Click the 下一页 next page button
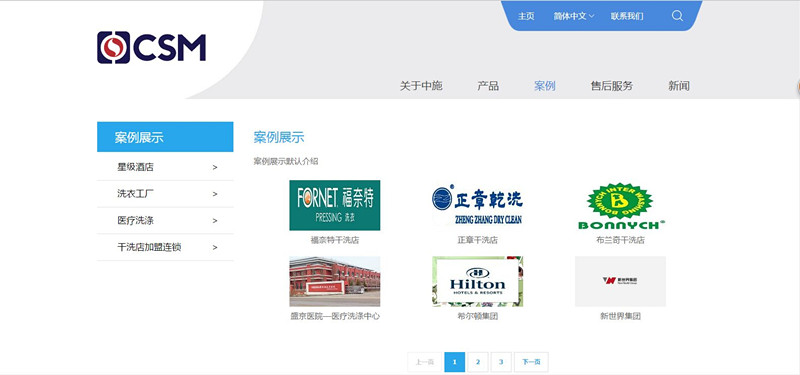Screen dimensions: 800x375 click(531, 362)
